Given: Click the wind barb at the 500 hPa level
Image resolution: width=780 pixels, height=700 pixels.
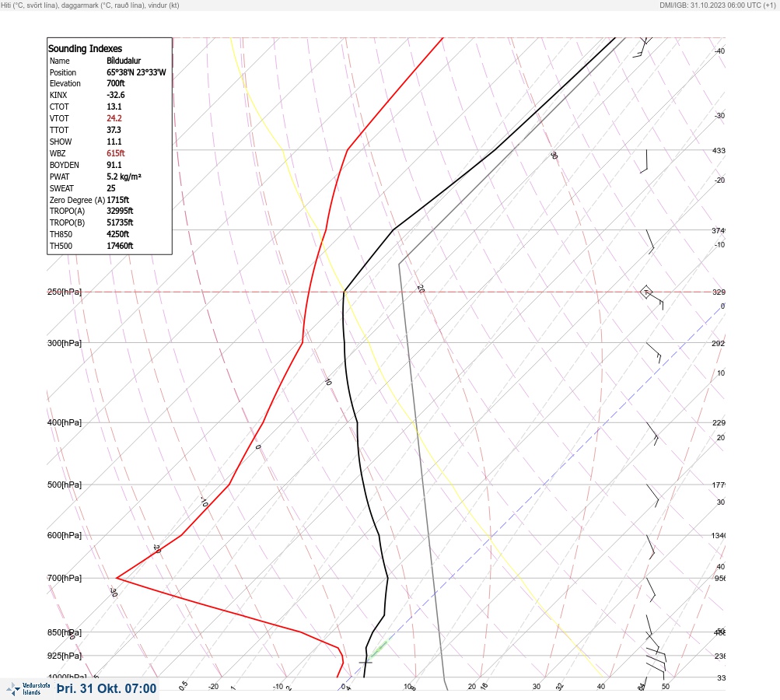Looking at the screenshot, I should pyautogui.click(x=652, y=495).
